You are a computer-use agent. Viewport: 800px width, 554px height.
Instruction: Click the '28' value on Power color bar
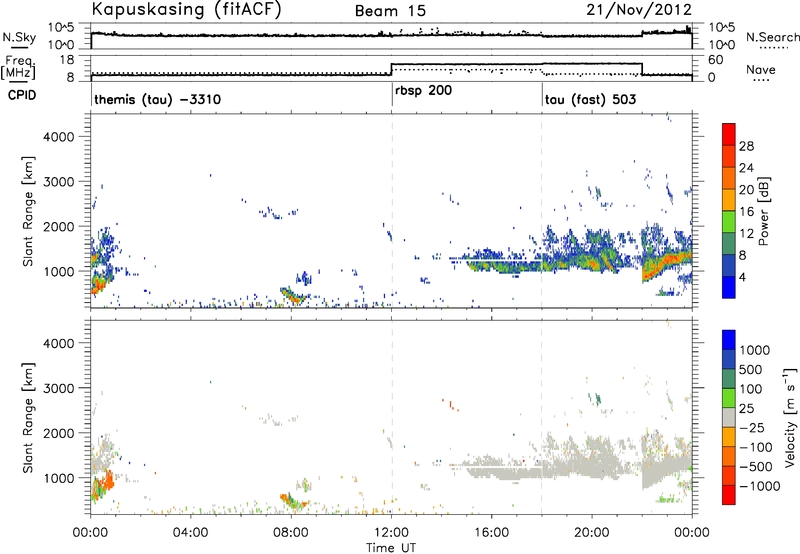click(746, 146)
